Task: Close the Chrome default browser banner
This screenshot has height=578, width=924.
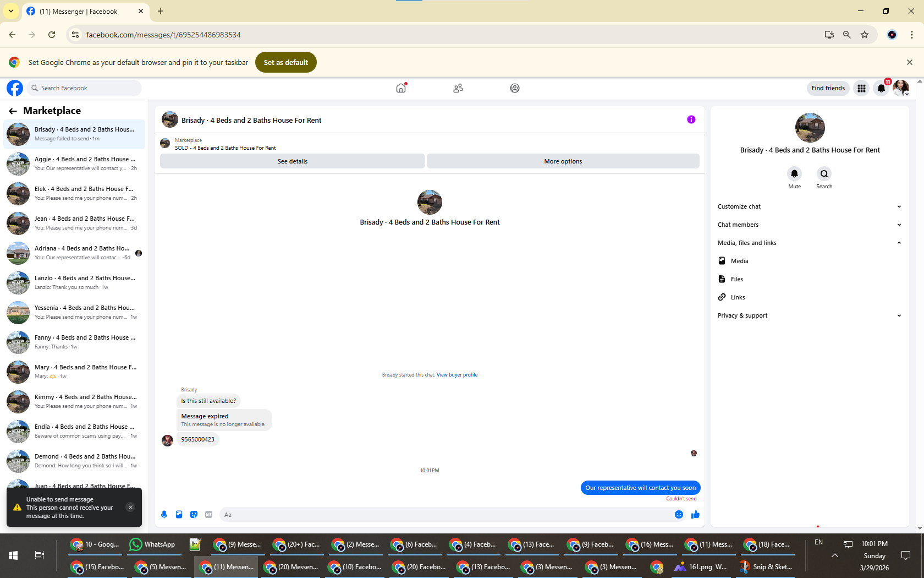Action: point(910,62)
